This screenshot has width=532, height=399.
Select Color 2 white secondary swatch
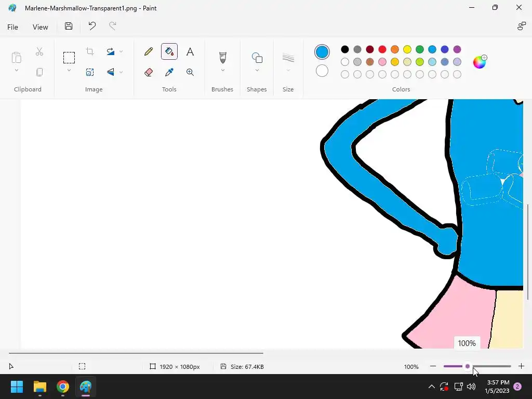(x=322, y=71)
